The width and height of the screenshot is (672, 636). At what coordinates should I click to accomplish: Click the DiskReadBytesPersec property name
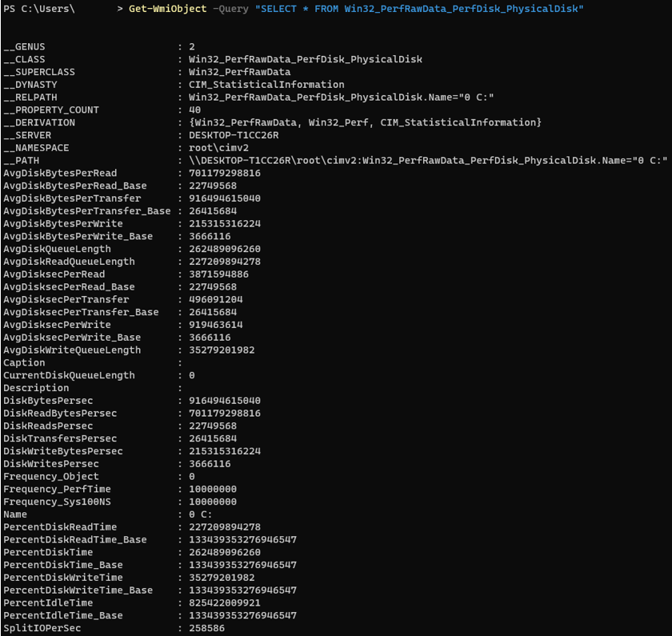pos(60,413)
